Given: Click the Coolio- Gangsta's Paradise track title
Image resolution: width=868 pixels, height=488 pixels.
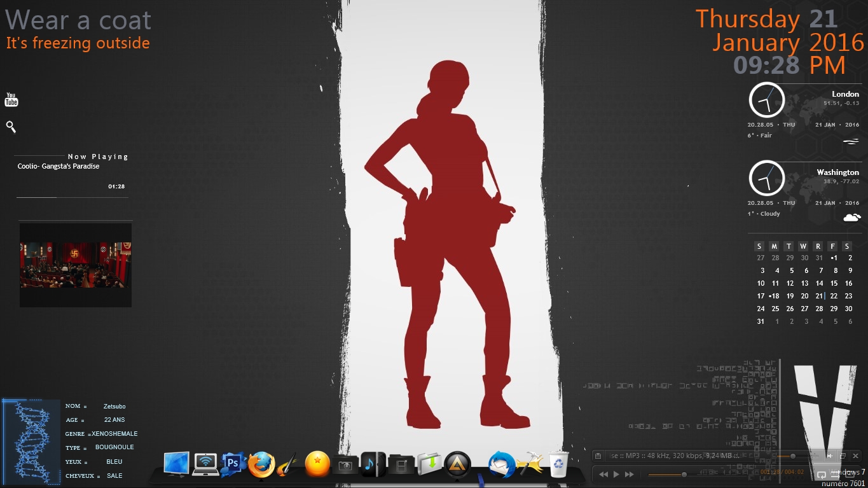Looking at the screenshot, I should [x=59, y=167].
